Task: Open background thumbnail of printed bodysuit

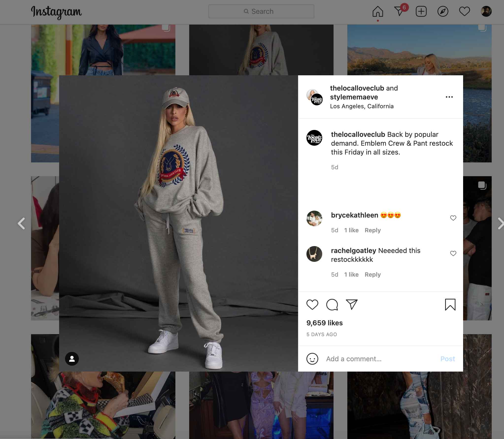Action: click(x=420, y=405)
